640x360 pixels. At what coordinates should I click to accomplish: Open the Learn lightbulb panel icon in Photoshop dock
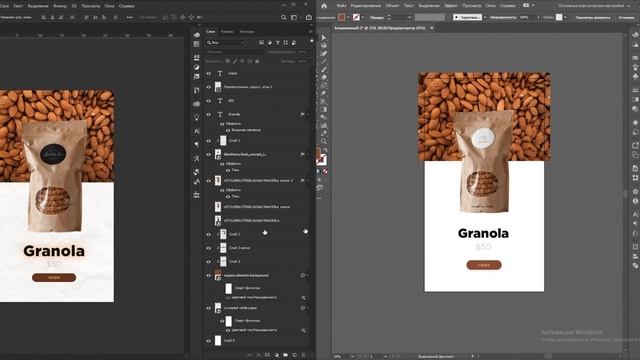click(x=197, y=117)
